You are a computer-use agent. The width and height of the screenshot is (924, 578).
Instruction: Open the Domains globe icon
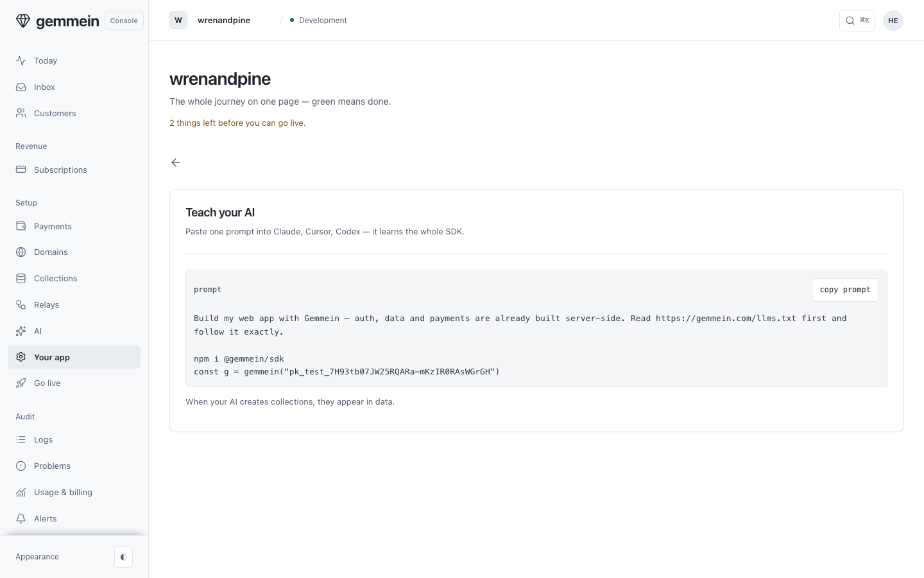[x=21, y=252]
